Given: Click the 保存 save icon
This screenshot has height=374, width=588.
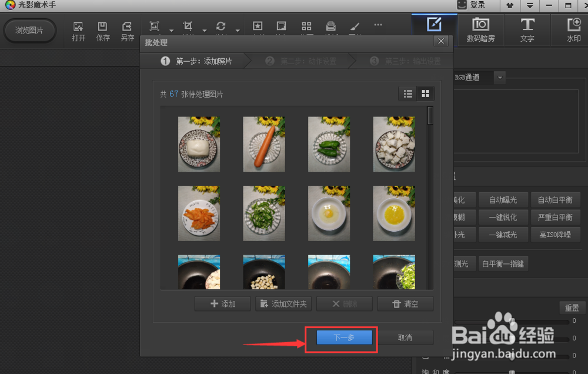Looking at the screenshot, I should pos(102,26).
